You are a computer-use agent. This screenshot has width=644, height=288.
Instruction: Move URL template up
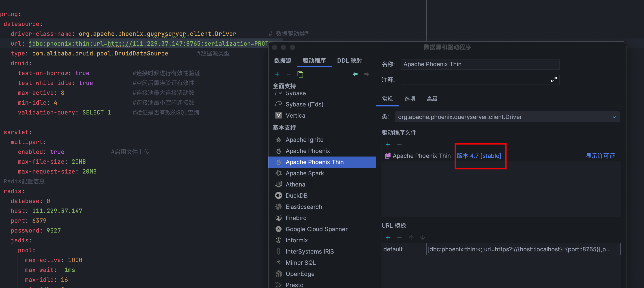(x=411, y=238)
